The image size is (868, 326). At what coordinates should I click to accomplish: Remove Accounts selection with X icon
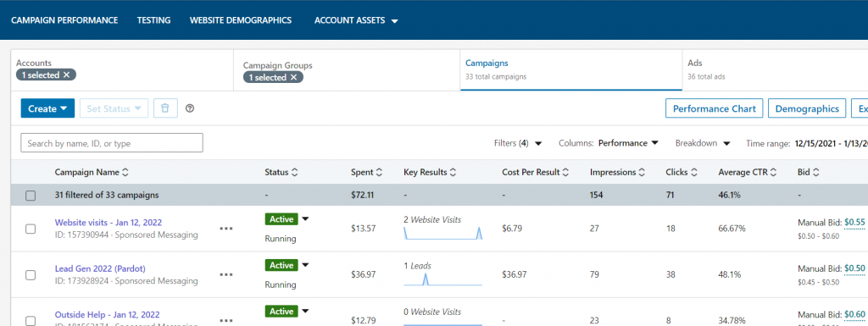(x=66, y=75)
